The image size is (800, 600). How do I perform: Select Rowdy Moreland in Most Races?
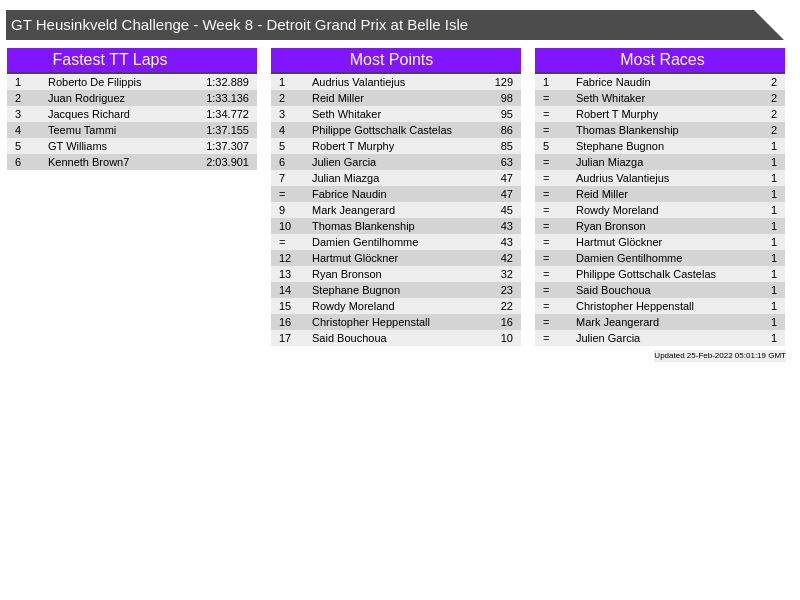(617, 210)
